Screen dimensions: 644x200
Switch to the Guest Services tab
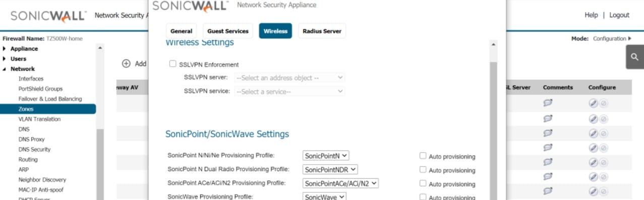228,31
